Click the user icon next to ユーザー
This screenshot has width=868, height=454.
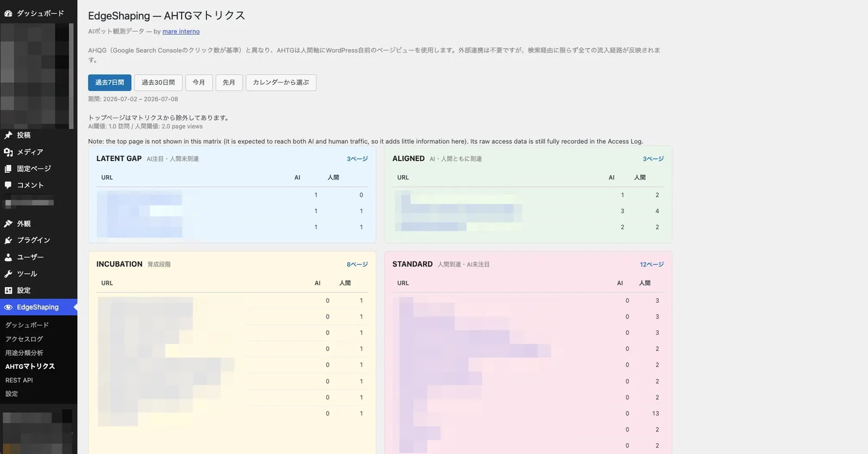[8, 257]
